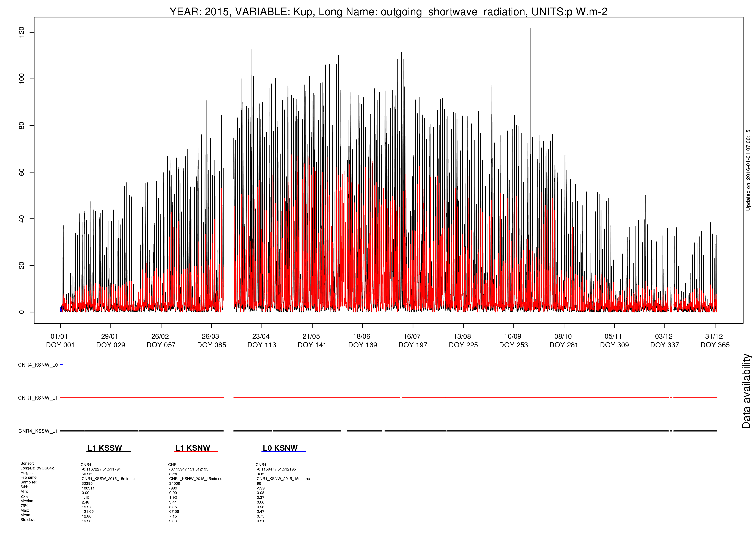Click the y-axis tick label 100

[21, 79]
